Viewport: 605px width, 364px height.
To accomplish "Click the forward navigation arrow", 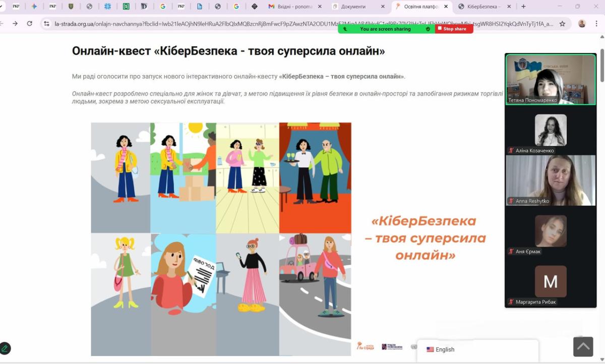I will point(15,24).
